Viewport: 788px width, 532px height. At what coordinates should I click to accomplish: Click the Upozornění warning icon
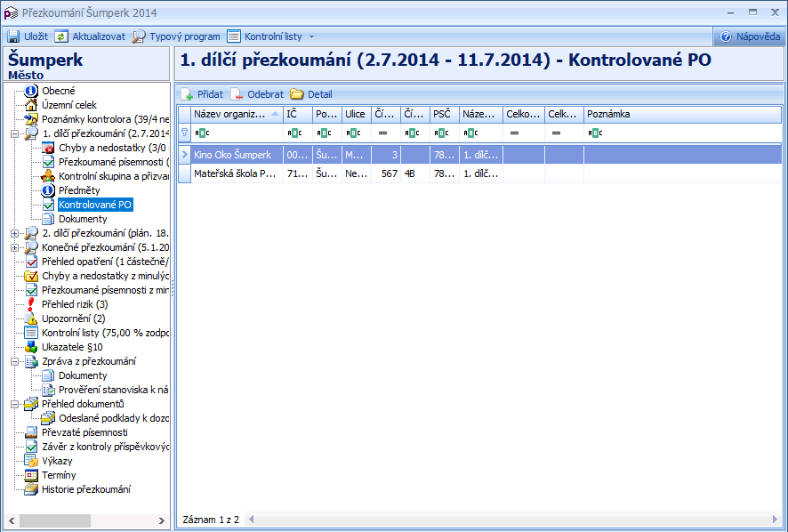(31, 318)
